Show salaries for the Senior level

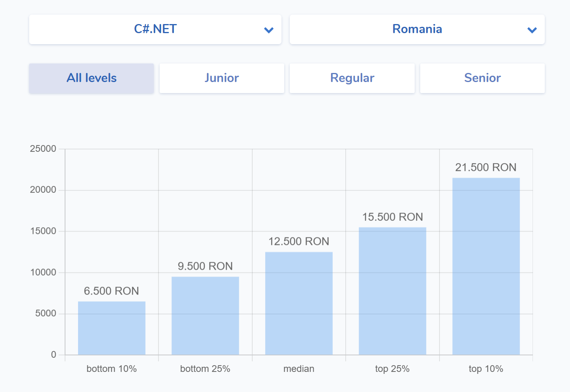point(482,78)
